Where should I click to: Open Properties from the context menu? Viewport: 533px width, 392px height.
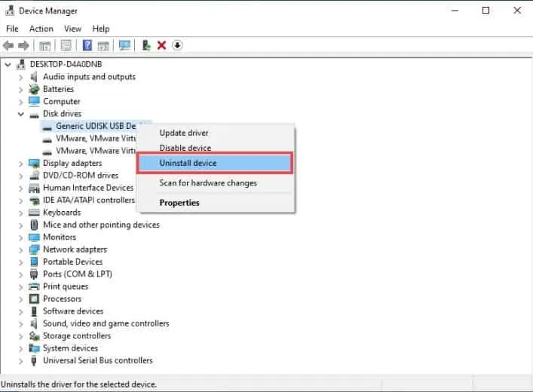click(x=216, y=203)
